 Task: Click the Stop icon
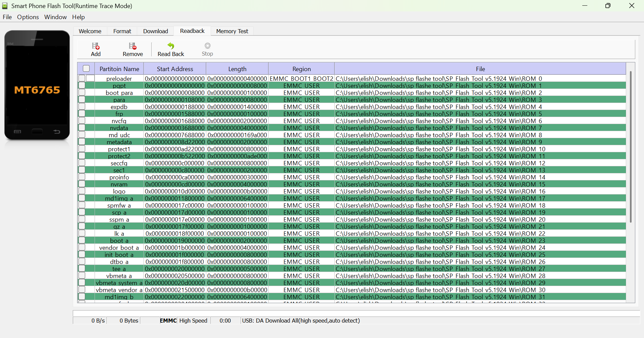[x=208, y=46]
